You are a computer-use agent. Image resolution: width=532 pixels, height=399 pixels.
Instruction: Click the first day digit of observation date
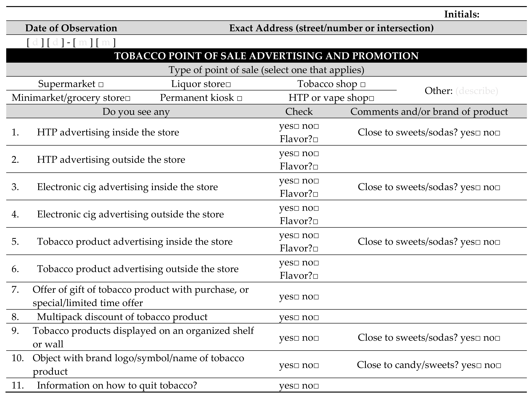click(35, 43)
